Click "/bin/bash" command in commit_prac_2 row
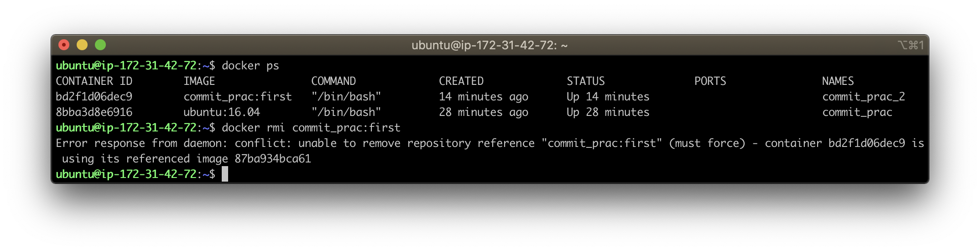Screen dimensions: 980x251 [346, 97]
